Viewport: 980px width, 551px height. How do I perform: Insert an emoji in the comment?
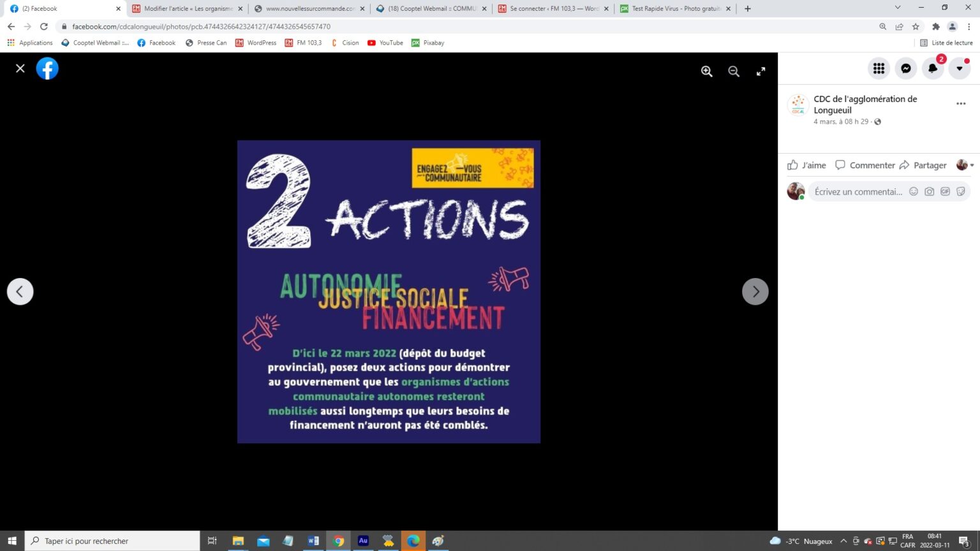pos(914,191)
